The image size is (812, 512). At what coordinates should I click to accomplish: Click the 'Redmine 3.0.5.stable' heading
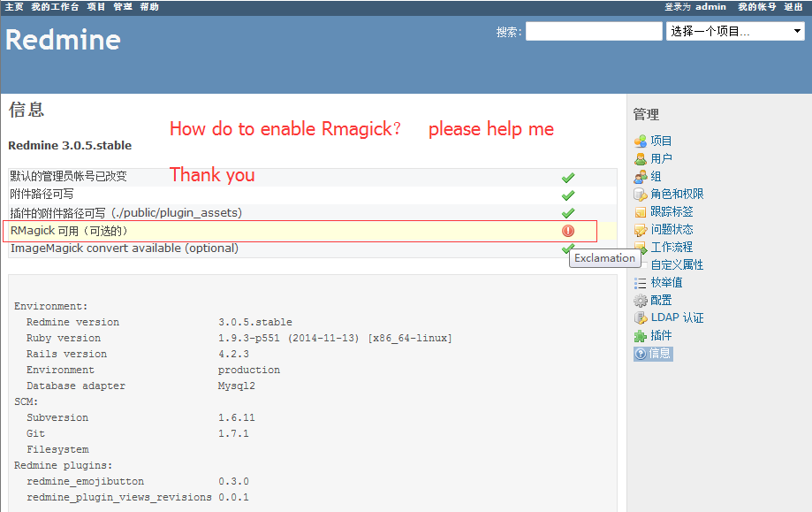(x=70, y=146)
